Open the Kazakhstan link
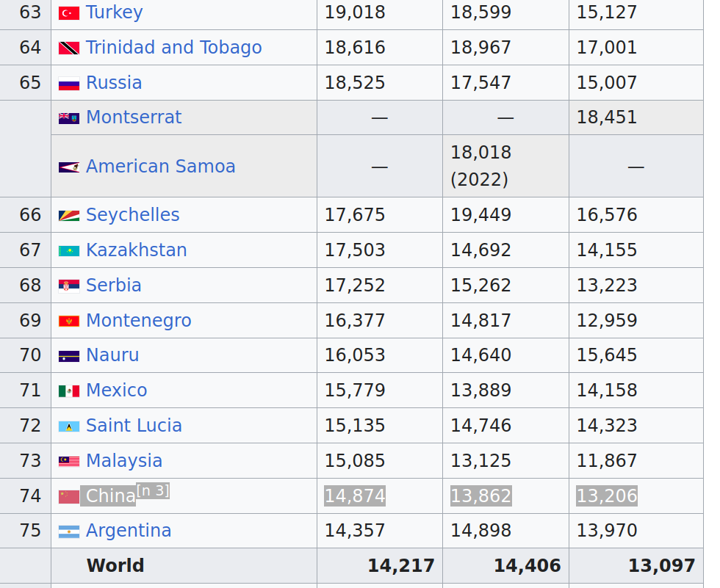720x588 pixels. coord(137,250)
